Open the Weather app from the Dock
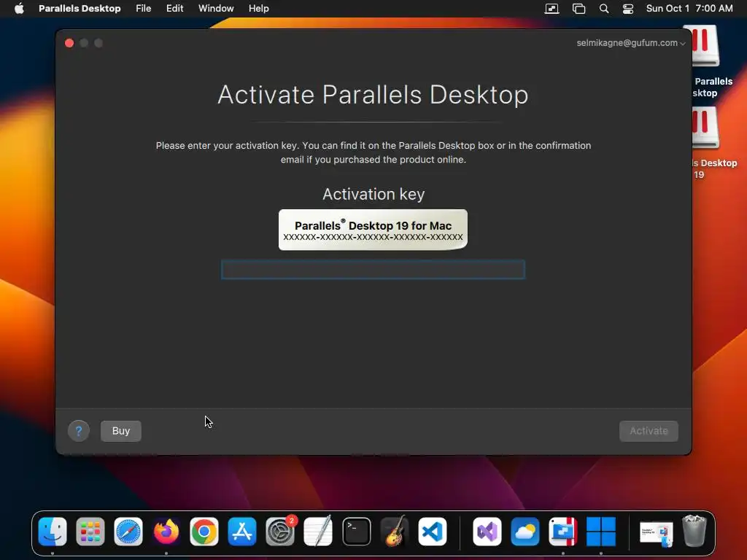The width and height of the screenshot is (747, 560). coord(525,532)
